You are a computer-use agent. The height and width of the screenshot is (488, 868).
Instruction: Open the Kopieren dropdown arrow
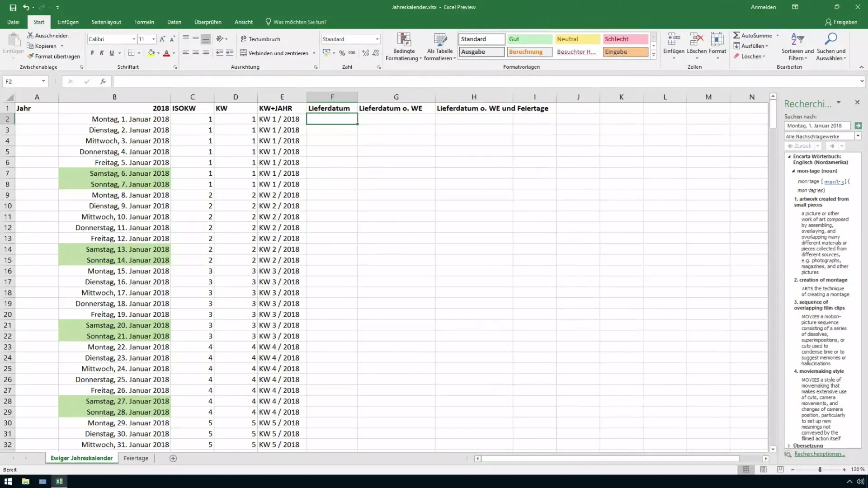62,46
